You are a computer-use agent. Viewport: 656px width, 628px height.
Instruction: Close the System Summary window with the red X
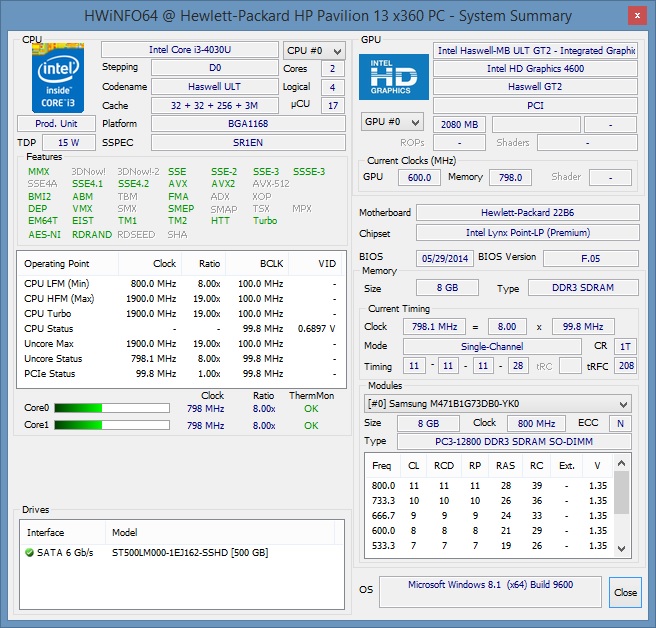[x=637, y=16]
